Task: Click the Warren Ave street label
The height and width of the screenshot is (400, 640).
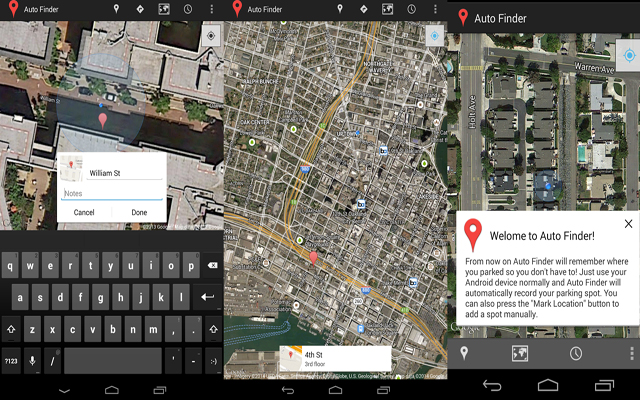Action: point(594,68)
